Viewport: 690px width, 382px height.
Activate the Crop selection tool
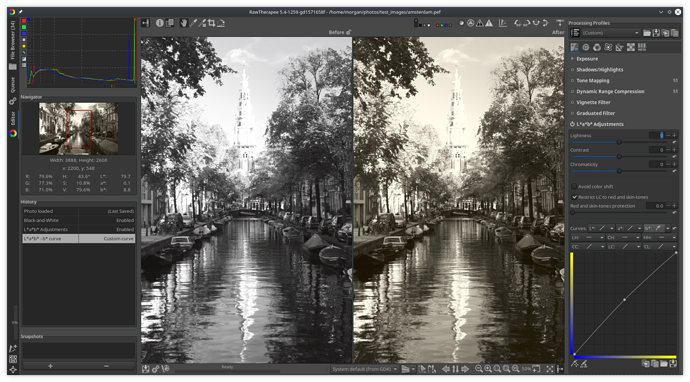tap(212, 23)
